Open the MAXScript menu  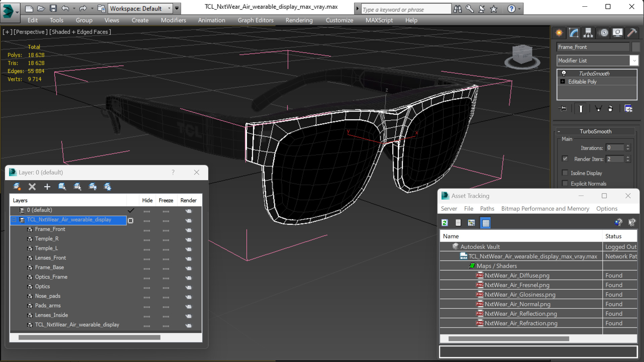[379, 20]
